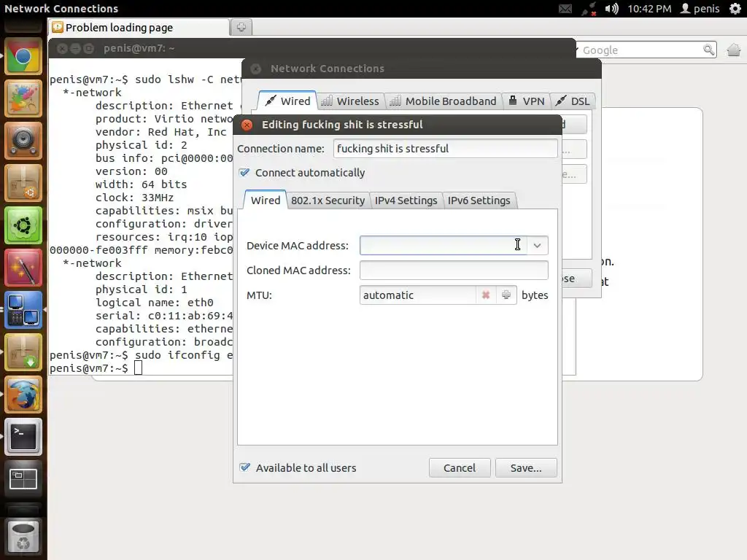747x560 pixels.
Task: Launch the red pen drawing application
Action: (x=23, y=268)
